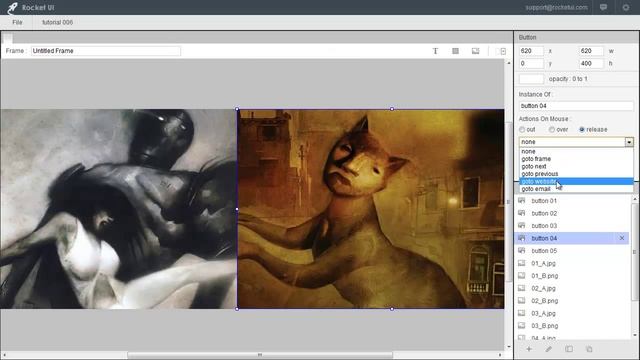Screen dimensions: 640x360
Task: Open the File menu
Action: tap(17, 22)
